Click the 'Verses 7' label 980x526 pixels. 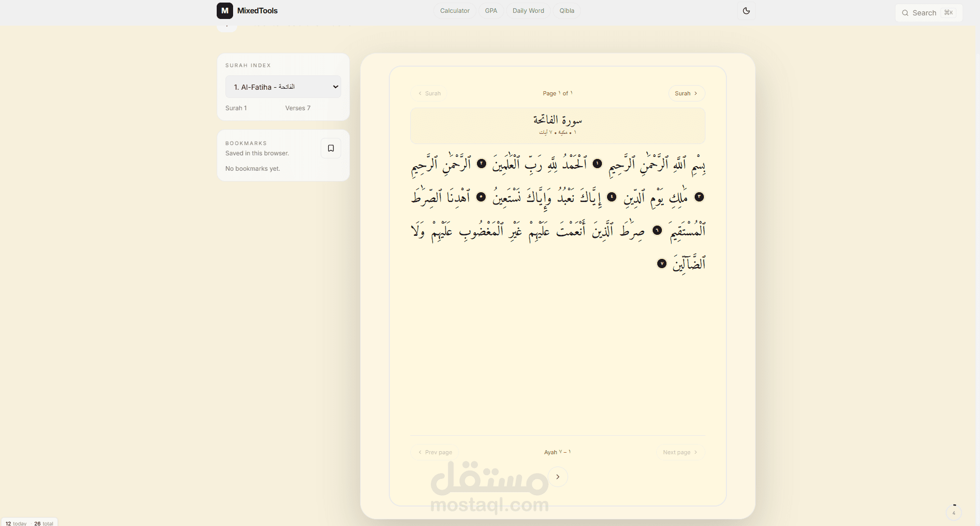[x=298, y=108]
